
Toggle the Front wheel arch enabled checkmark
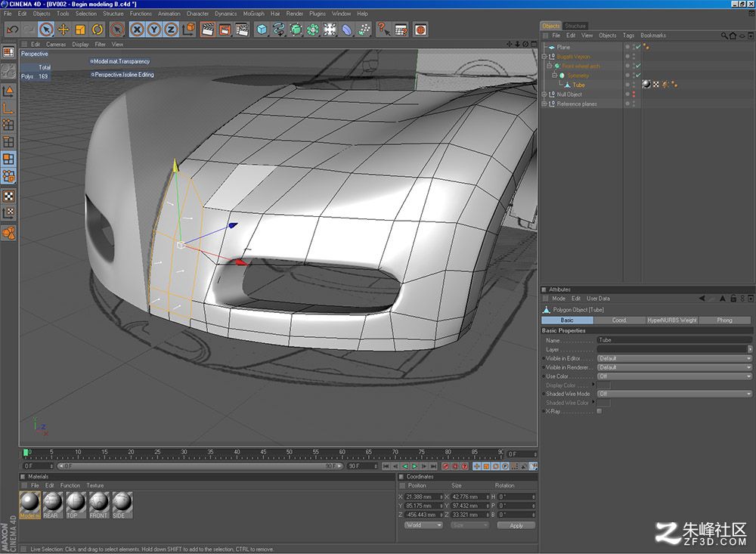[638, 66]
